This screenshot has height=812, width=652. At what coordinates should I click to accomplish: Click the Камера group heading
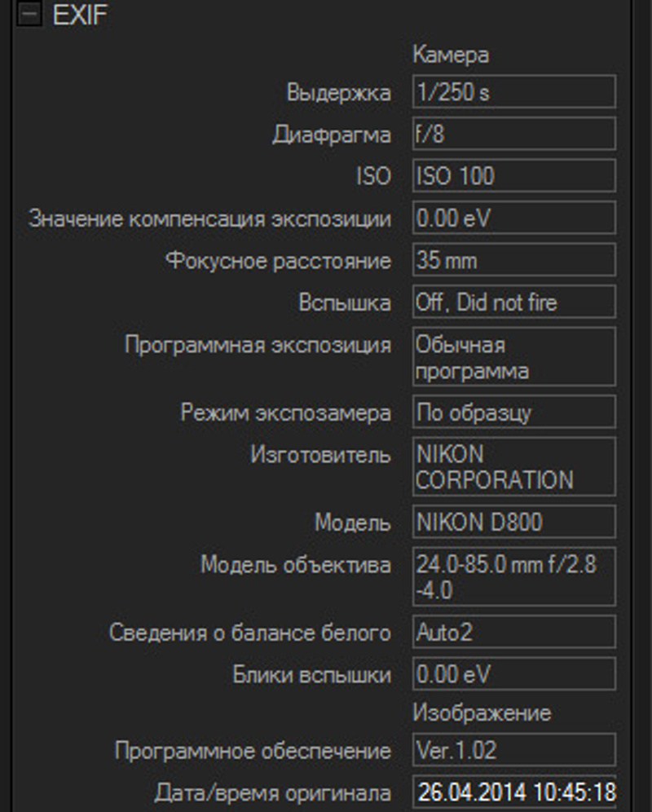pyautogui.click(x=451, y=55)
